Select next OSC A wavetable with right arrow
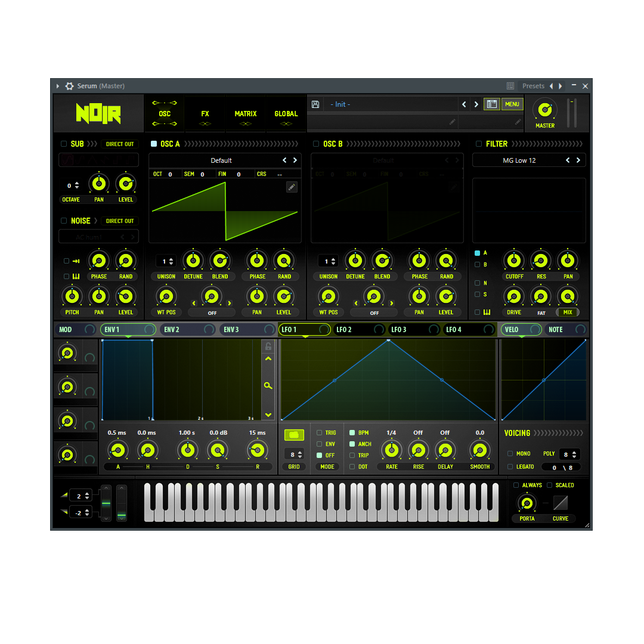This screenshot has height=644, width=644. point(295,160)
